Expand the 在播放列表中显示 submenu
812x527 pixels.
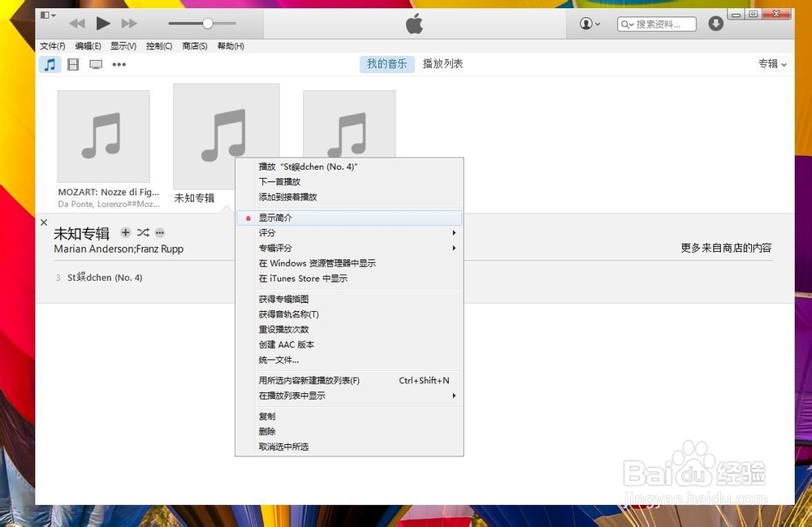(x=349, y=395)
